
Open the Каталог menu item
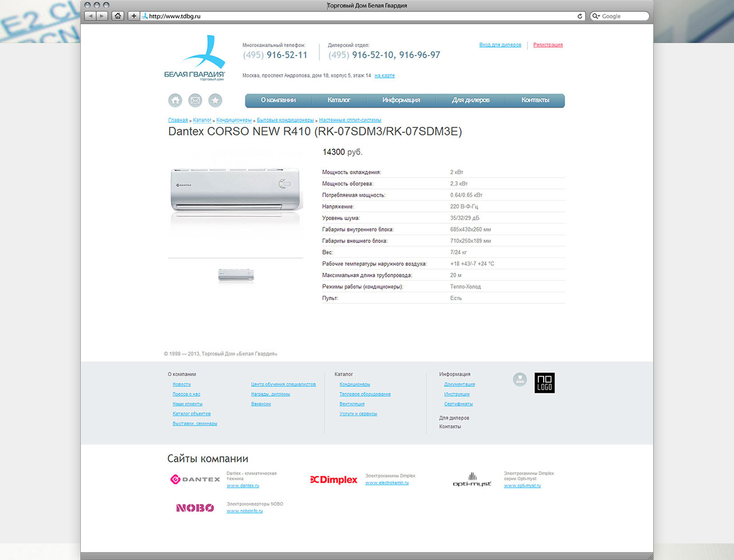tap(339, 100)
